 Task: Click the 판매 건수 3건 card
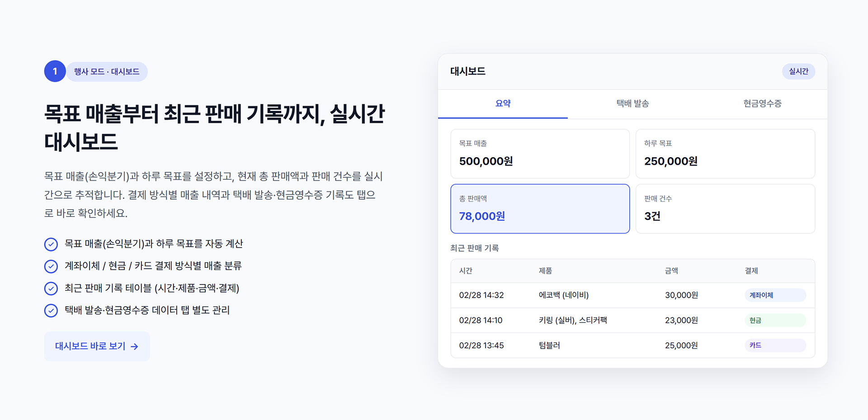point(725,209)
